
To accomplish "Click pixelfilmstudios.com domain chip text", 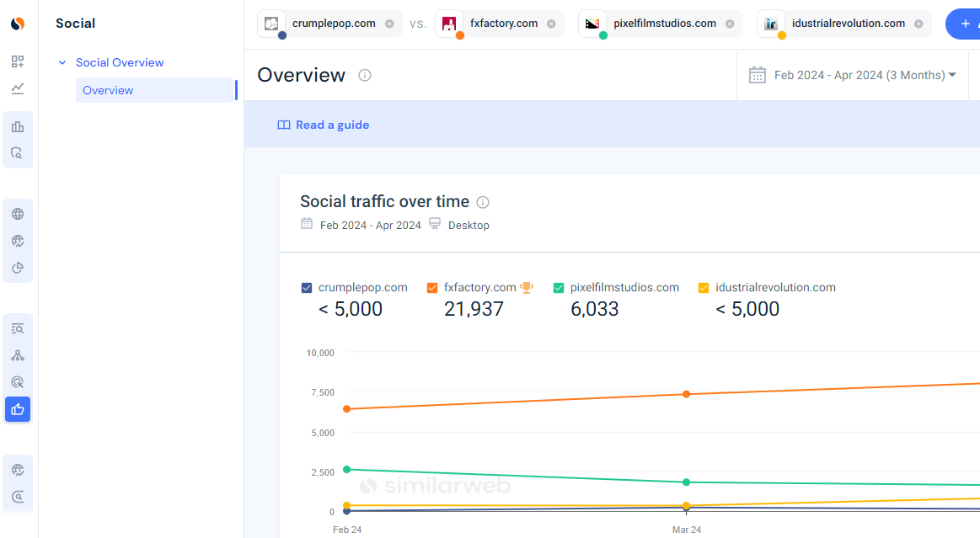I will (664, 24).
